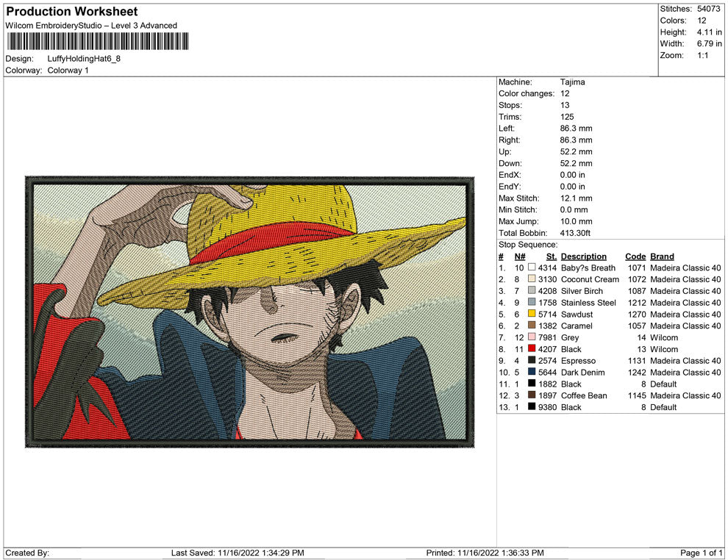Click the code 1057 in Caramel row

(x=637, y=326)
